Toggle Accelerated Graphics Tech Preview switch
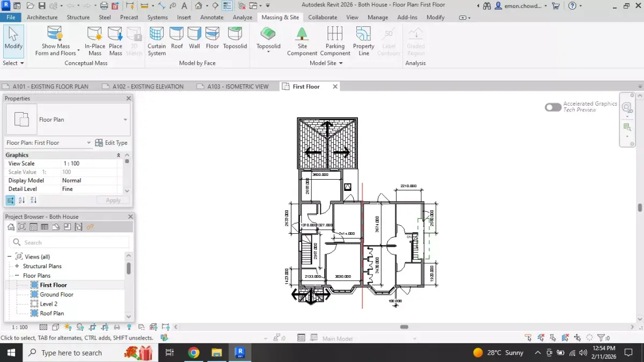644x362 pixels. (x=553, y=107)
